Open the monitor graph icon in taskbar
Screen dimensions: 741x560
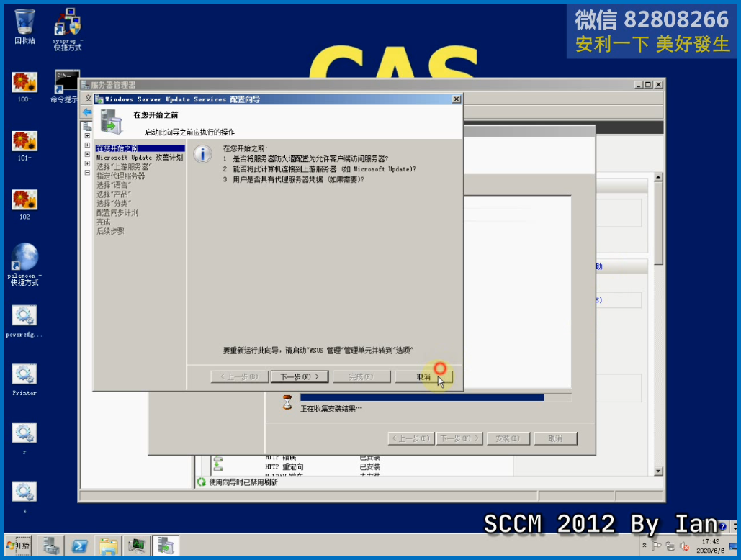137,546
